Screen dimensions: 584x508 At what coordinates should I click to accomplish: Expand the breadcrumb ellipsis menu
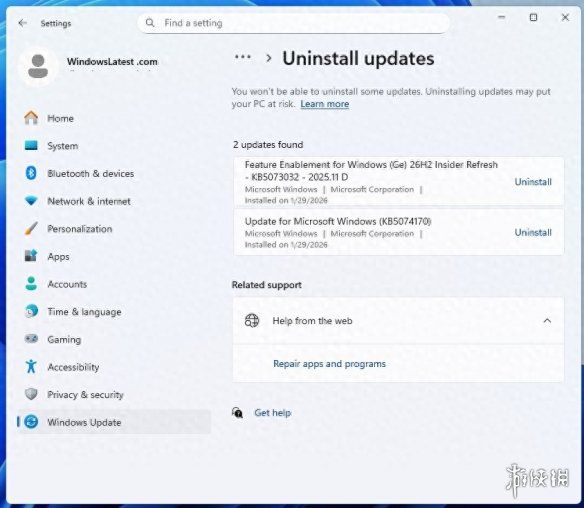(x=243, y=57)
